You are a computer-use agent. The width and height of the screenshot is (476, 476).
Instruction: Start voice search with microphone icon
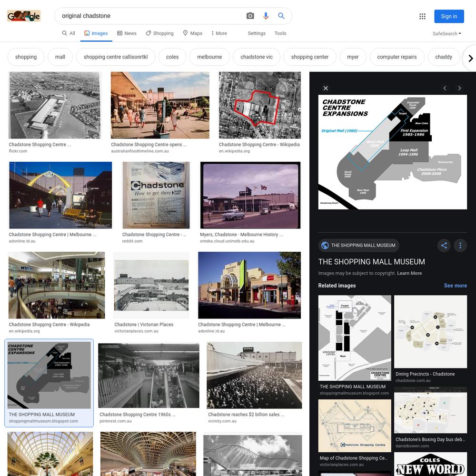pyautogui.click(x=266, y=16)
